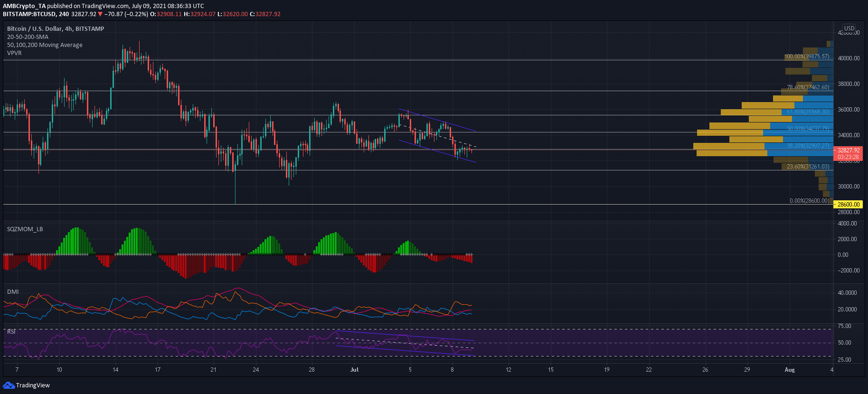Click the countdown timer 03:23:28
Image resolution: width=868 pixels, height=394 pixels.
tap(848, 157)
